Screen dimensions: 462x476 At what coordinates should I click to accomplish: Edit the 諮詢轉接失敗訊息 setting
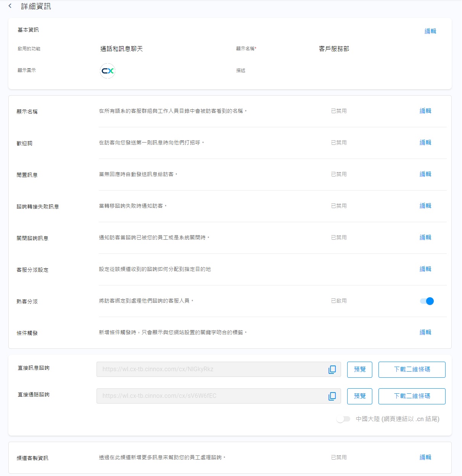click(x=425, y=206)
